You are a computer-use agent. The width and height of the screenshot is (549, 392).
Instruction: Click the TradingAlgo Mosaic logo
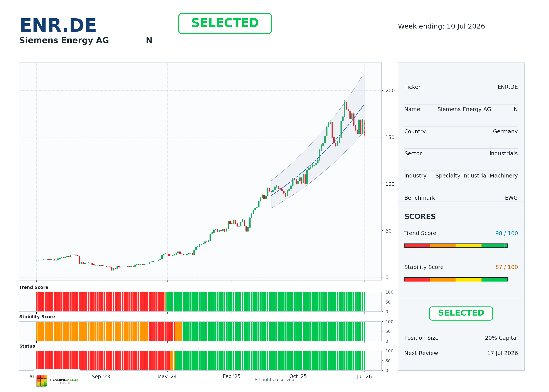pyautogui.click(x=57, y=381)
